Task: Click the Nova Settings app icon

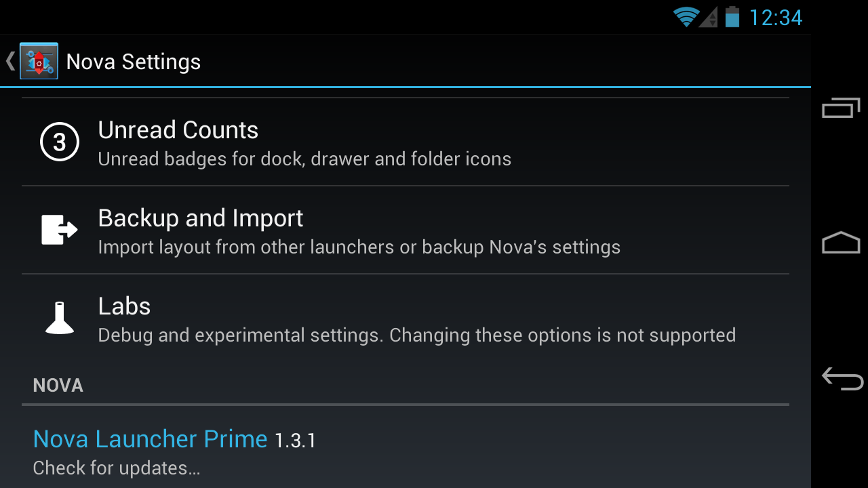Action: (39, 62)
